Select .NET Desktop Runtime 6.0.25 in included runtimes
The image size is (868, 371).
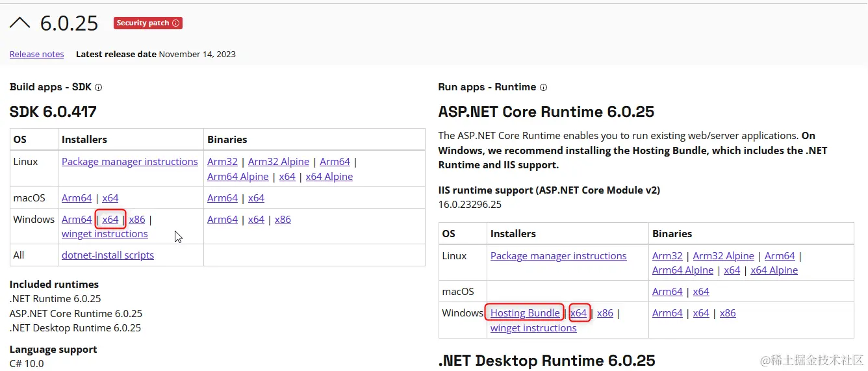point(75,328)
